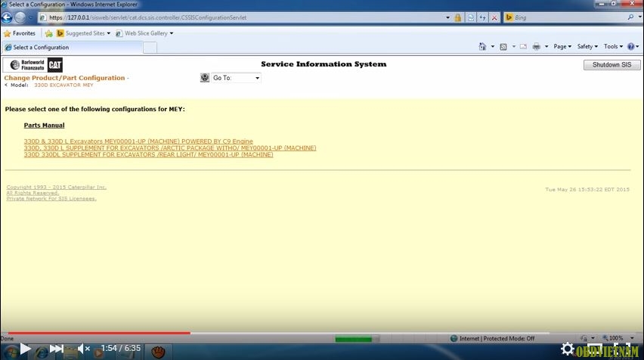
Task: Click the Favorites star button
Action: tap(20, 33)
